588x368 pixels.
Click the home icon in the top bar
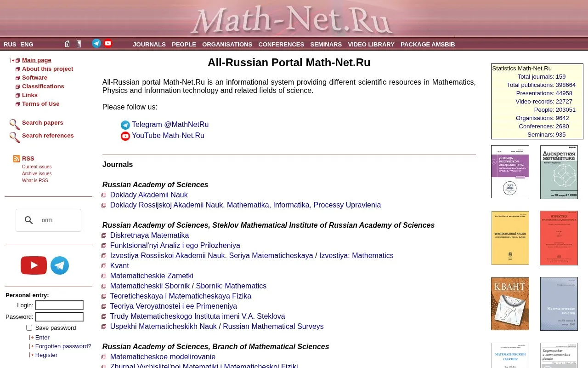coord(67,44)
